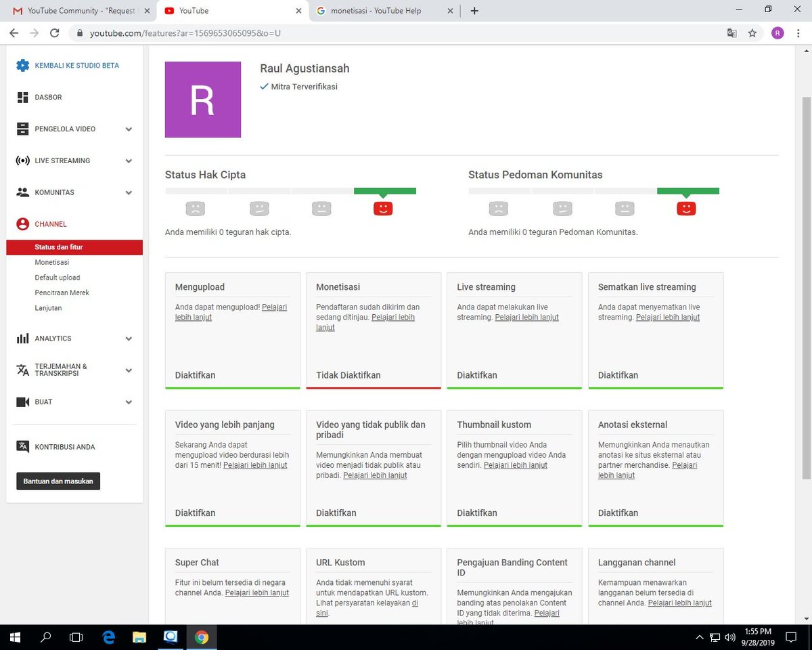Image resolution: width=812 pixels, height=650 pixels.
Task: Show hidden system tray icons arrow
Action: coord(700,637)
